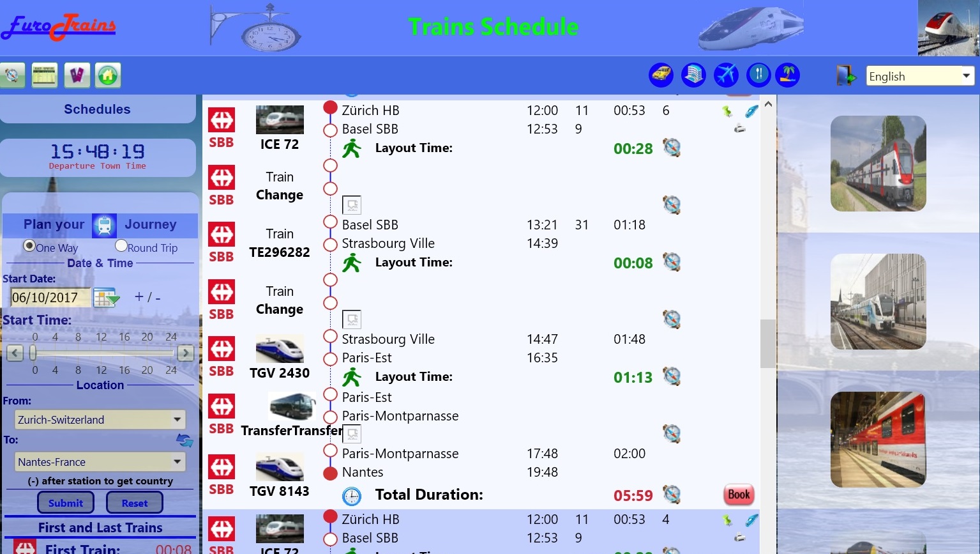Open the TGV 2430 train picture
The width and height of the screenshot is (980, 554).
(280, 349)
